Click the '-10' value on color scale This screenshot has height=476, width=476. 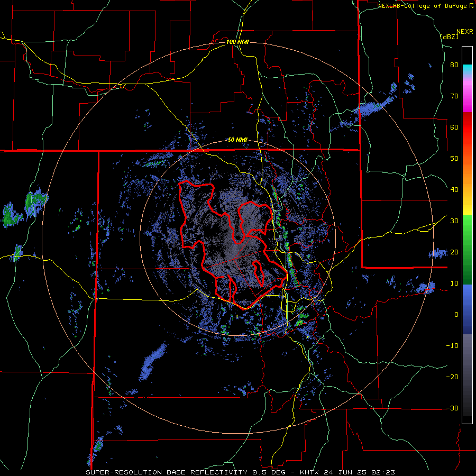coord(452,346)
